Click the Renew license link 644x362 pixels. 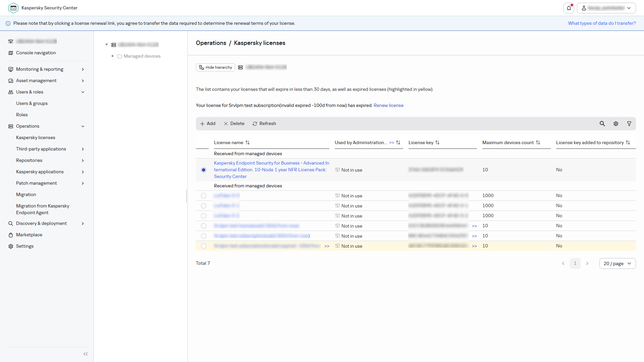point(388,106)
